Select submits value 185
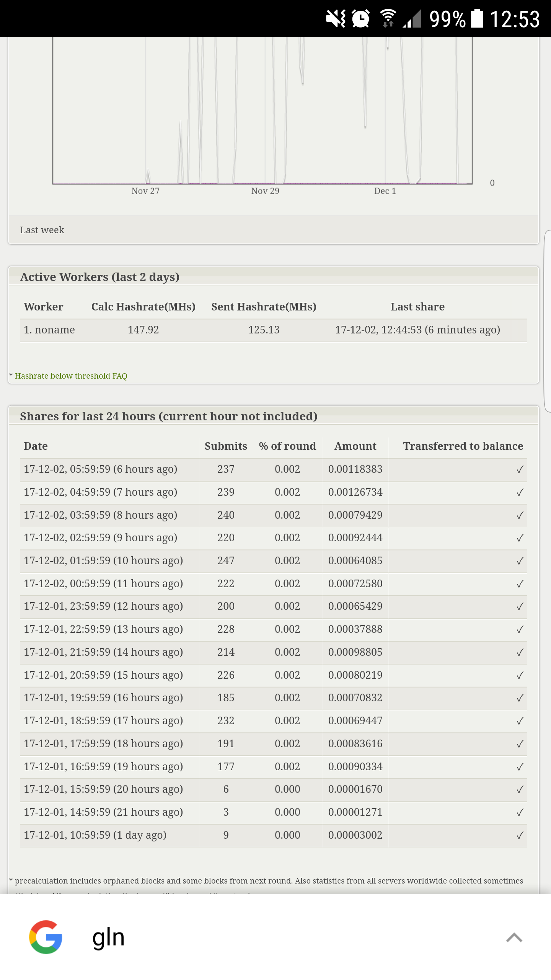Viewport: 551px width, 980px height. coord(226,698)
